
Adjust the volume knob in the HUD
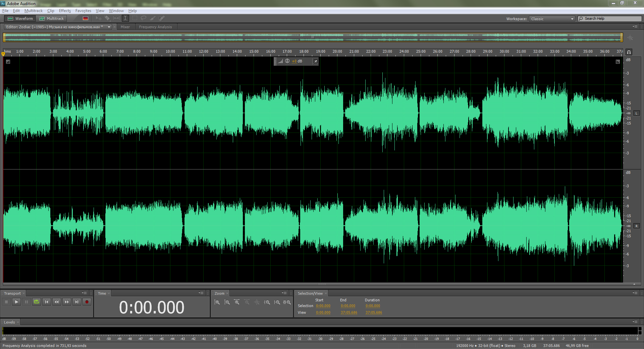tap(287, 61)
